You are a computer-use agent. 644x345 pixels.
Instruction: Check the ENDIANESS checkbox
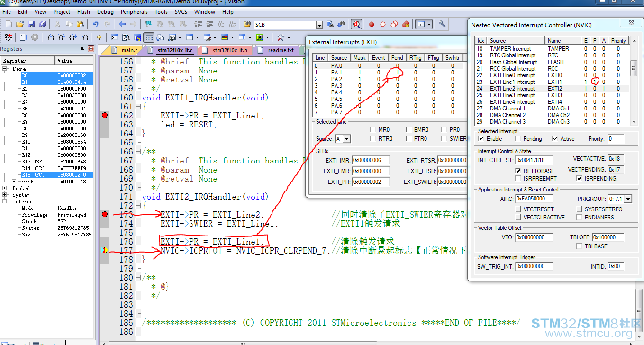point(580,218)
